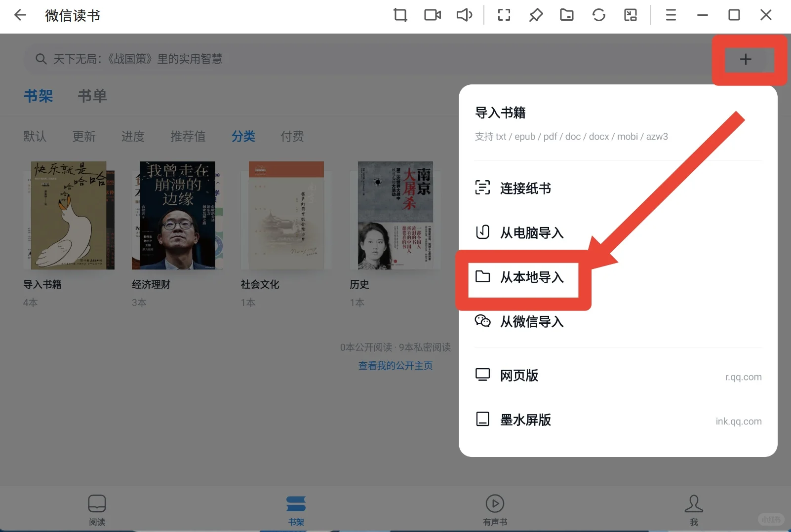Open the shared folder icon in title bar
The height and width of the screenshot is (532, 791).
(x=567, y=15)
